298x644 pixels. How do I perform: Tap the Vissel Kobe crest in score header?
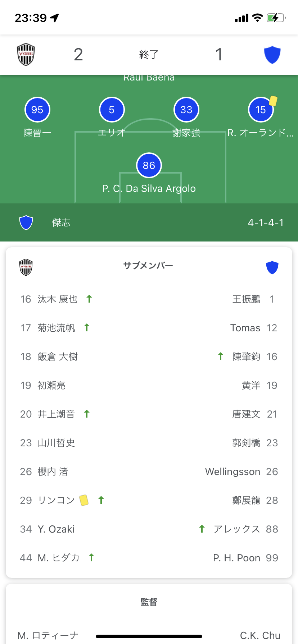(26, 55)
